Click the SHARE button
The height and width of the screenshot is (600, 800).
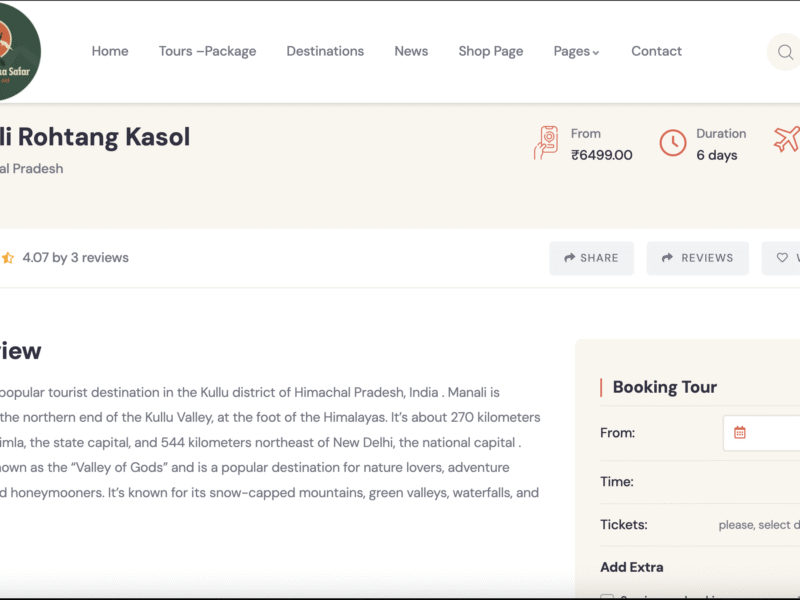pos(591,258)
